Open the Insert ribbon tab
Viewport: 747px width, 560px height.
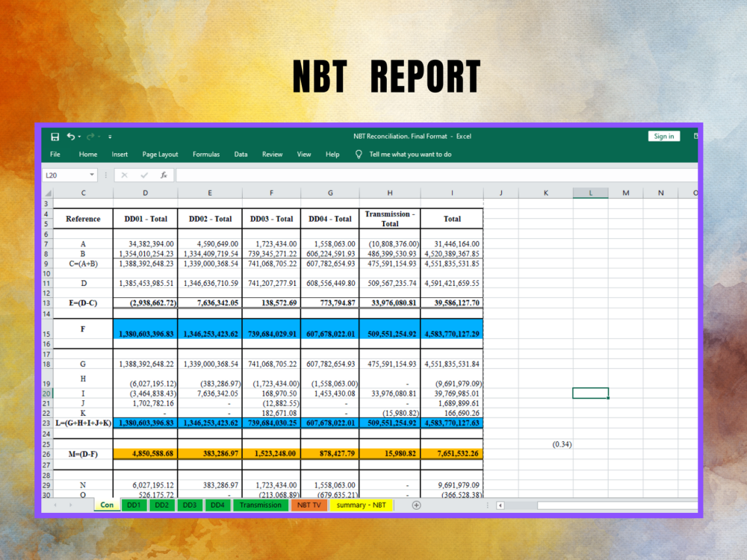120,155
